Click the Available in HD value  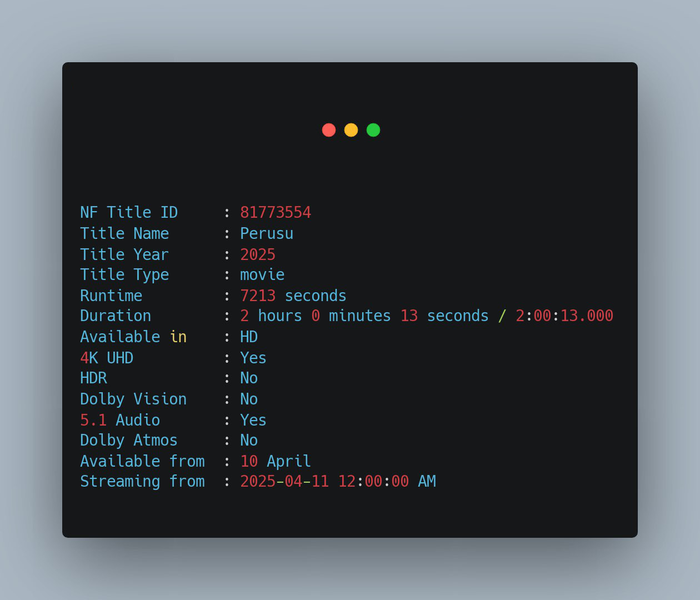click(x=249, y=337)
